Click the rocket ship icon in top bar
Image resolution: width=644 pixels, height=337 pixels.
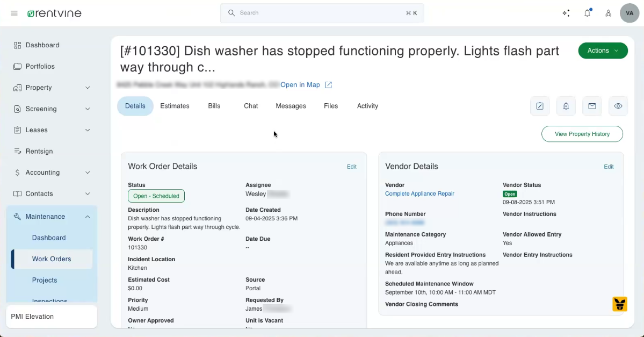(608, 13)
